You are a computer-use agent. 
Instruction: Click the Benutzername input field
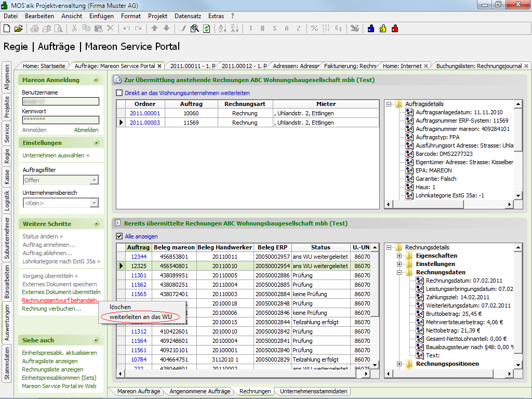tap(61, 101)
